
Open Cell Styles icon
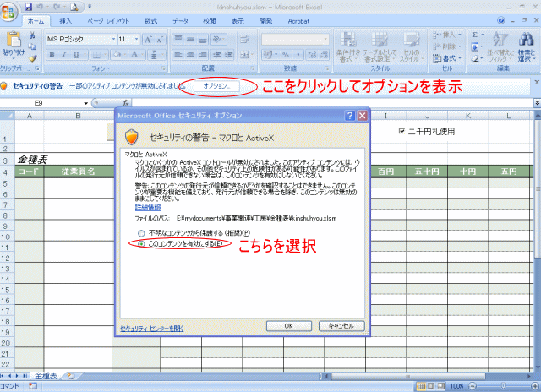pos(412,47)
